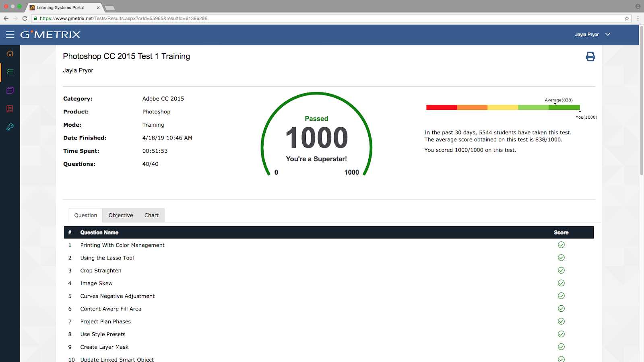Expand the Jayla Pryor account dropdown

click(608, 35)
